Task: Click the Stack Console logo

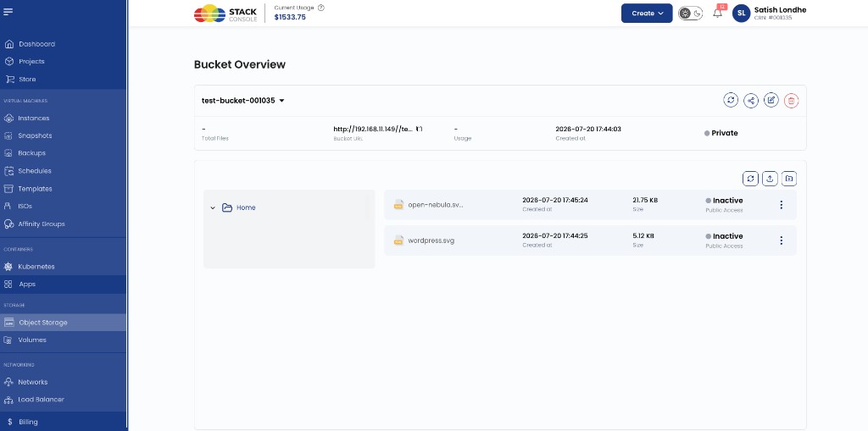Action: click(225, 14)
